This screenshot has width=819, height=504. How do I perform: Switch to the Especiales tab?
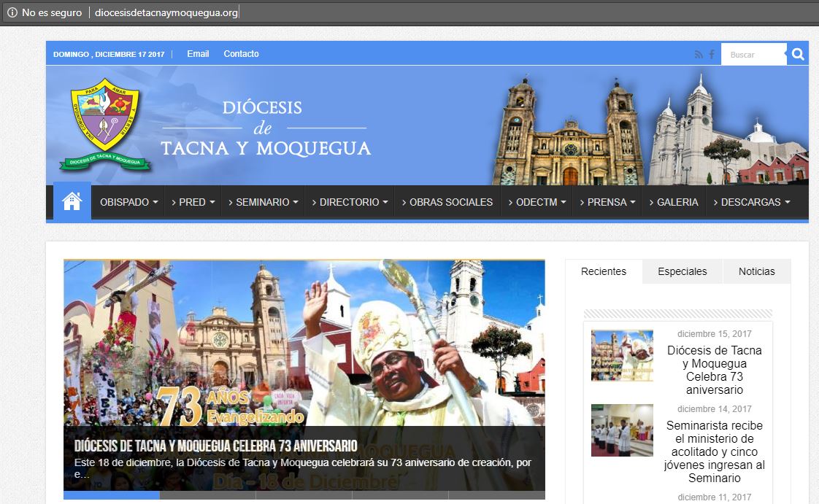[682, 271]
